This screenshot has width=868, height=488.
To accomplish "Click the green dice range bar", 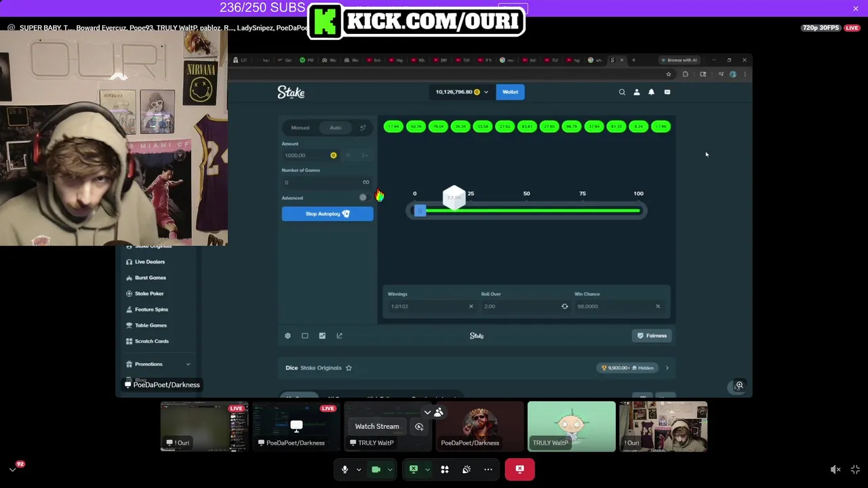I will tap(532, 211).
